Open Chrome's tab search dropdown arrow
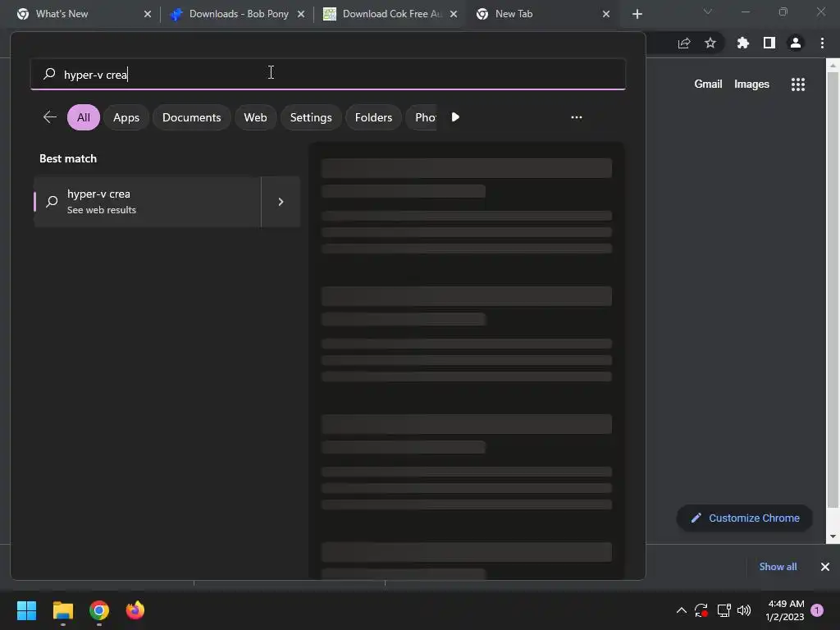 [708, 11]
